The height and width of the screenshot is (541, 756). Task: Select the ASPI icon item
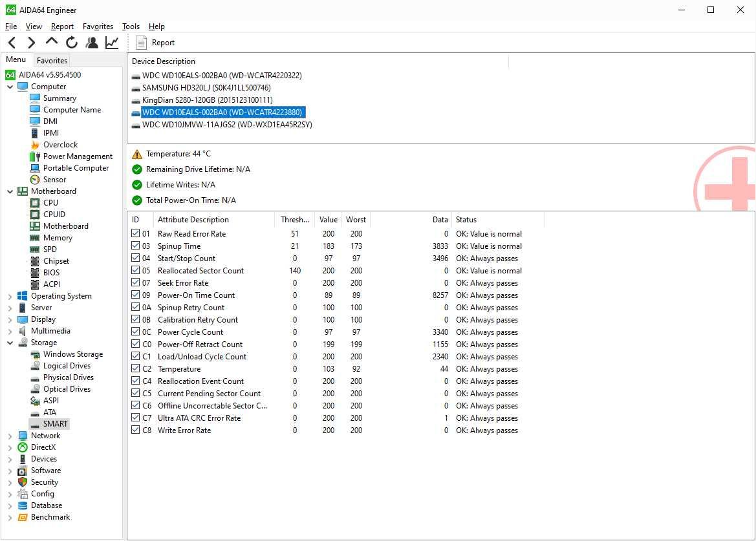point(35,400)
